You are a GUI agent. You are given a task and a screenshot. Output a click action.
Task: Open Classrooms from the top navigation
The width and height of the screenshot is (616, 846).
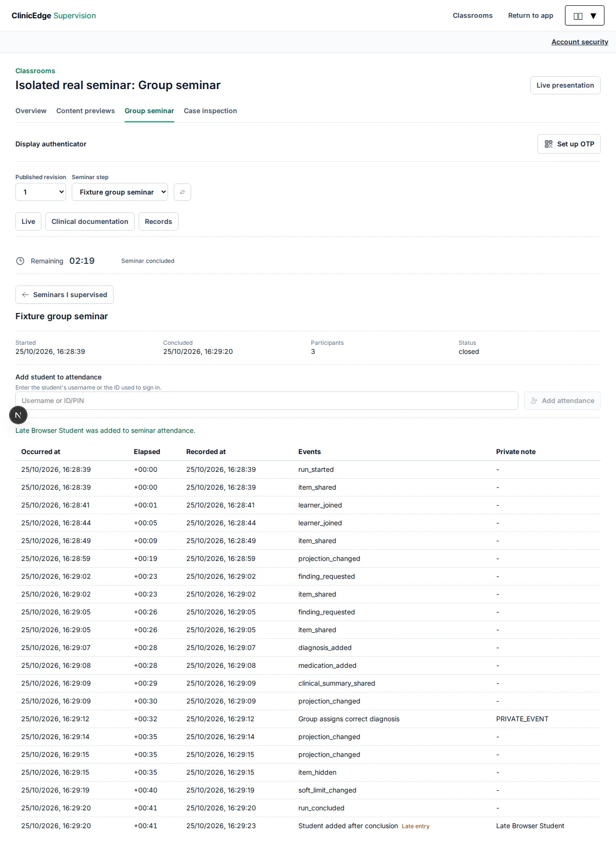click(x=473, y=15)
